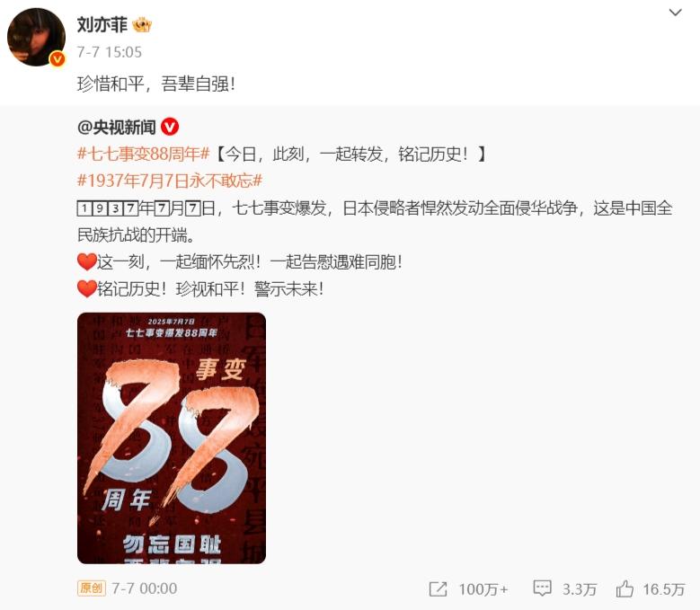Image resolution: width=700 pixels, height=610 pixels.
Task: Click the crown membership badge icon
Action: coord(142,25)
